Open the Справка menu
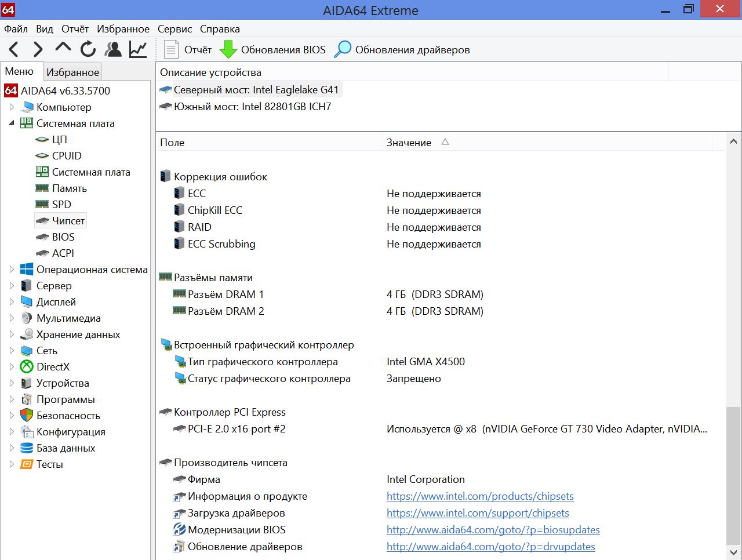The width and height of the screenshot is (742, 560). coord(220,29)
